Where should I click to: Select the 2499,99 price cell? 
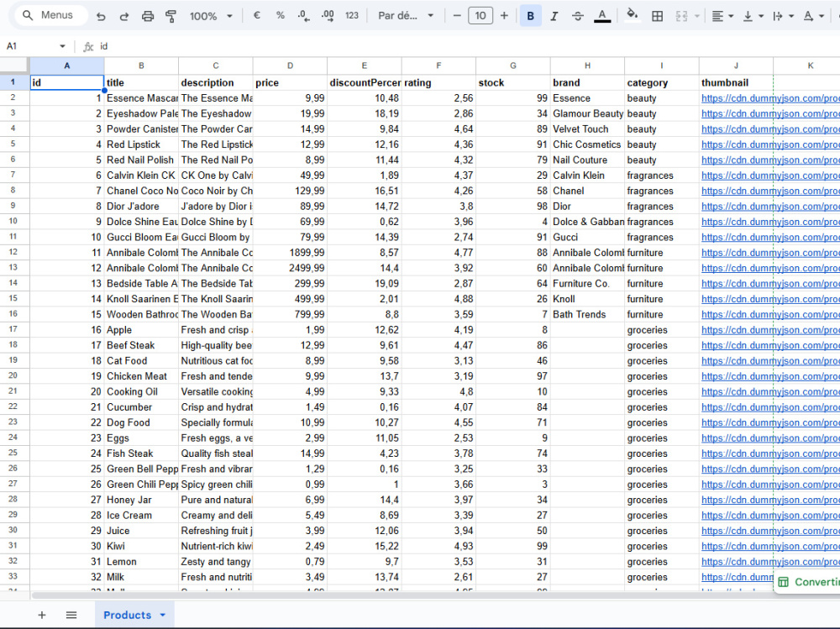[290, 268]
